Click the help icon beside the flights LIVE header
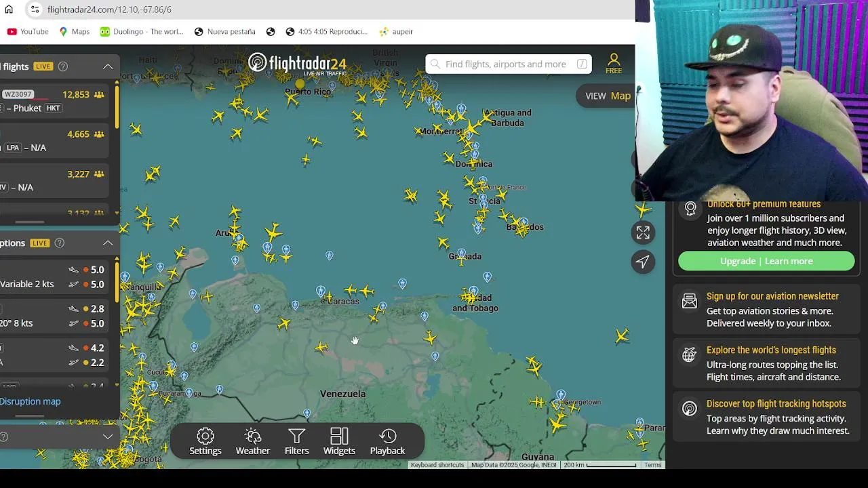The image size is (868, 488). [63, 66]
